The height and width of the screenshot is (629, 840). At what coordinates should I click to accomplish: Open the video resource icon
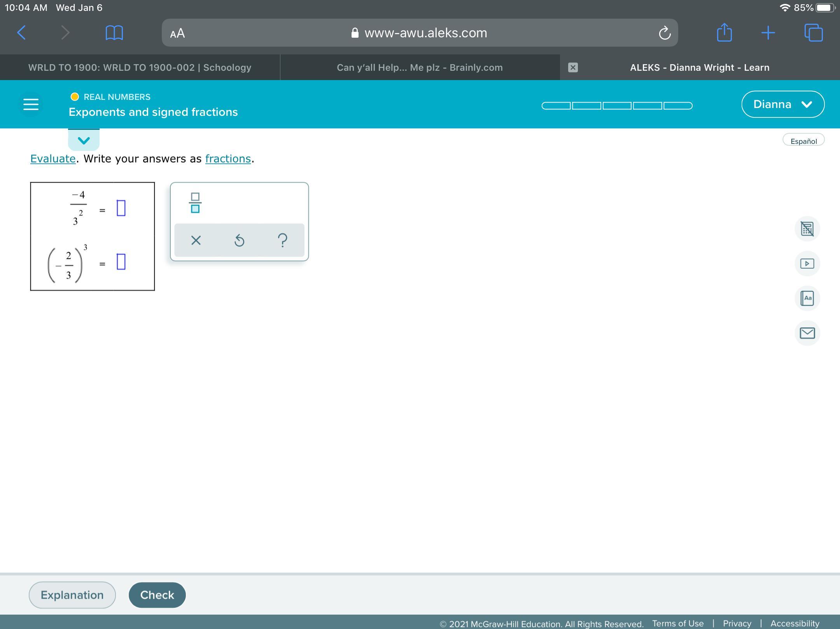click(807, 264)
